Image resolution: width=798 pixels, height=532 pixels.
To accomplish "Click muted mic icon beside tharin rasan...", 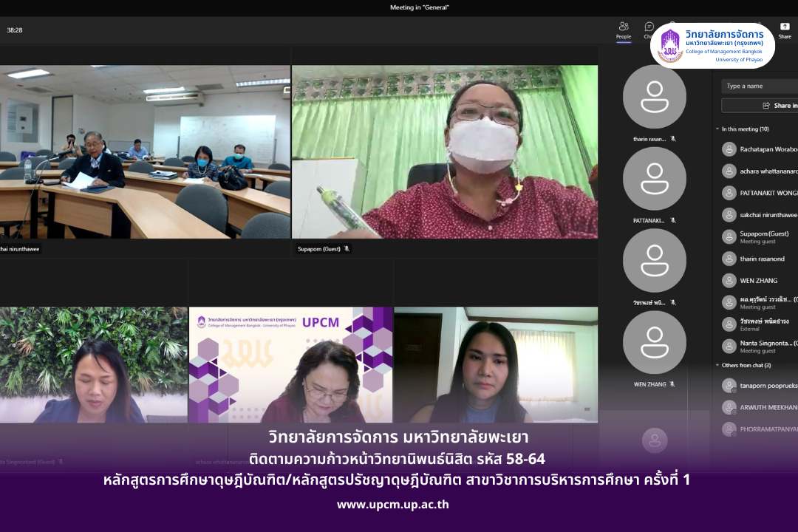I will pyautogui.click(x=673, y=139).
